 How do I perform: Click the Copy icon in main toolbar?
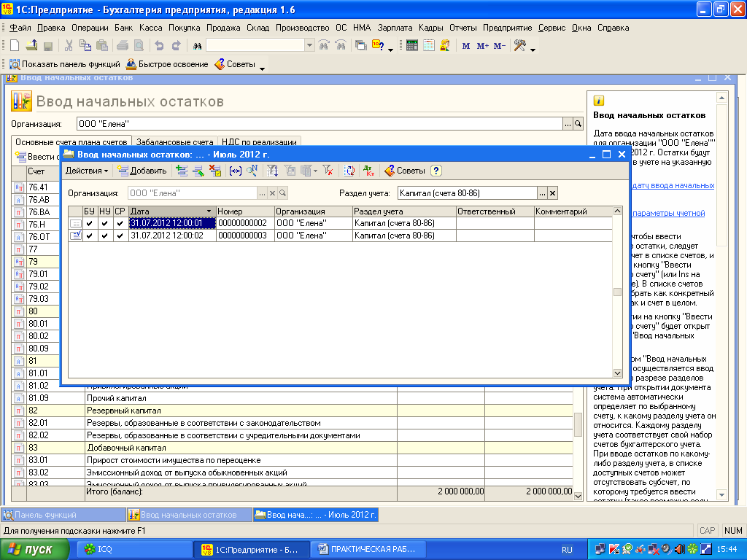pyautogui.click(x=85, y=46)
